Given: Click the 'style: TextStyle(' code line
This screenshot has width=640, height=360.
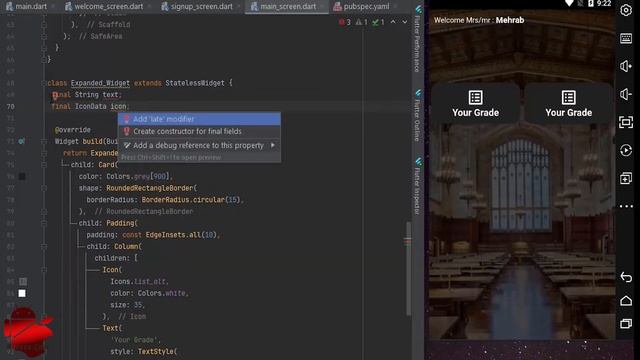Looking at the screenshot, I should tap(144, 351).
